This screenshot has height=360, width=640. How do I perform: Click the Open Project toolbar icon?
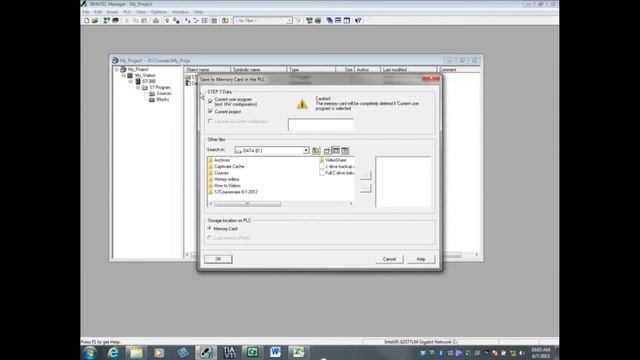pos(95,20)
